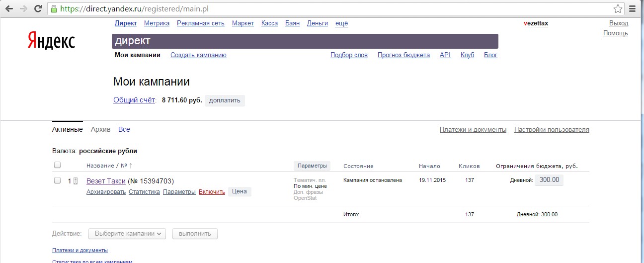Edit the daily budget 300.00 button

(549, 180)
